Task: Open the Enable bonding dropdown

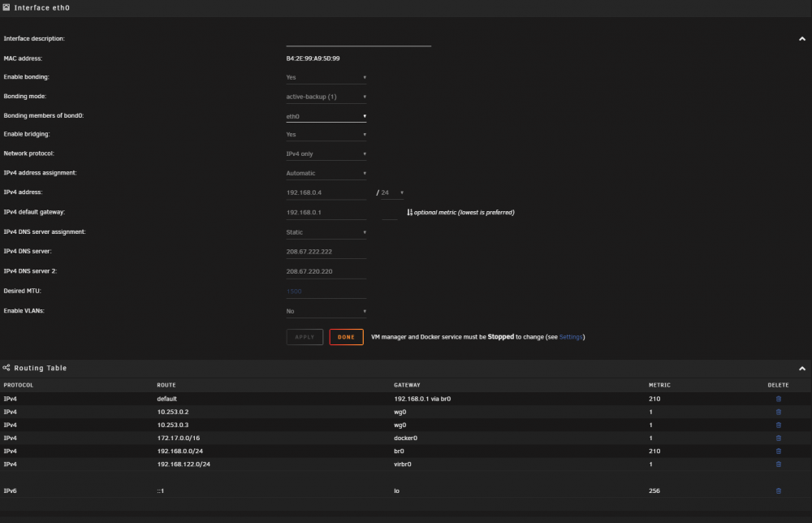Action: coord(326,77)
